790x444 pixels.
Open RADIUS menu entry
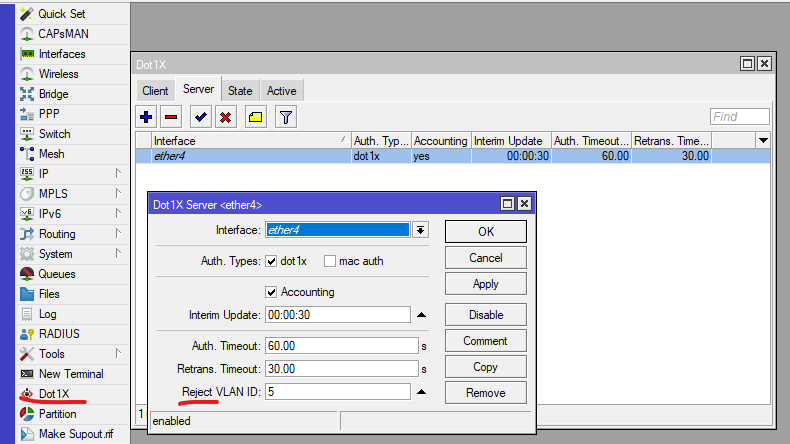pos(59,334)
